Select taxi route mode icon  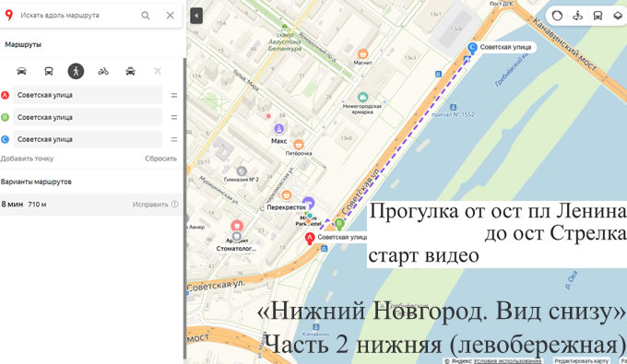[130, 71]
